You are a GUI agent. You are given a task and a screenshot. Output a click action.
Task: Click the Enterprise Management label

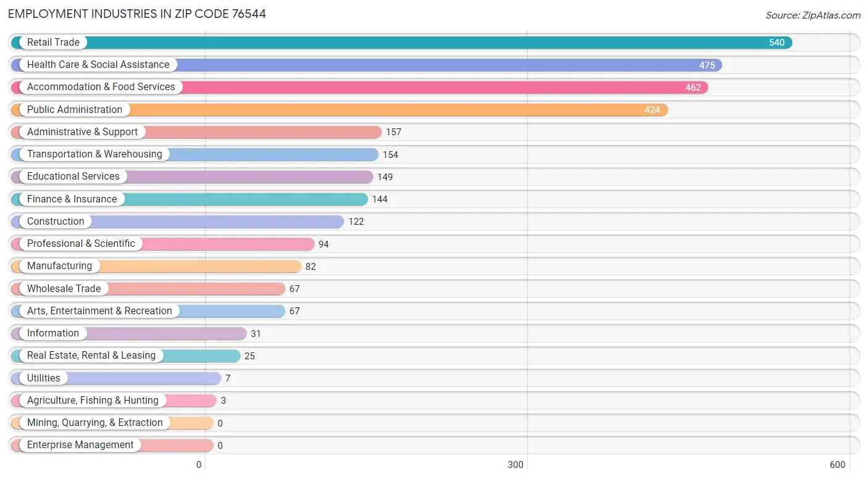[x=80, y=445]
